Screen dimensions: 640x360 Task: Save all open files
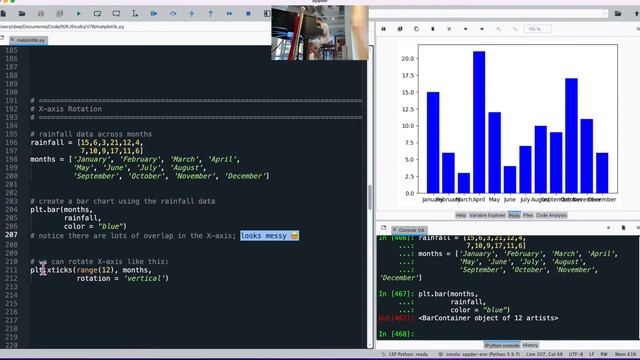coord(60,14)
